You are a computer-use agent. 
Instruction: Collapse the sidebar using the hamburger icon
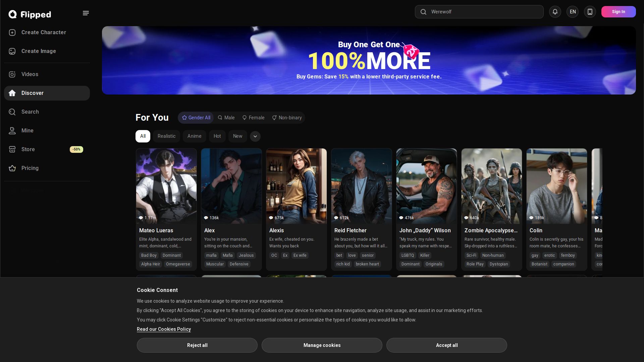point(86,13)
